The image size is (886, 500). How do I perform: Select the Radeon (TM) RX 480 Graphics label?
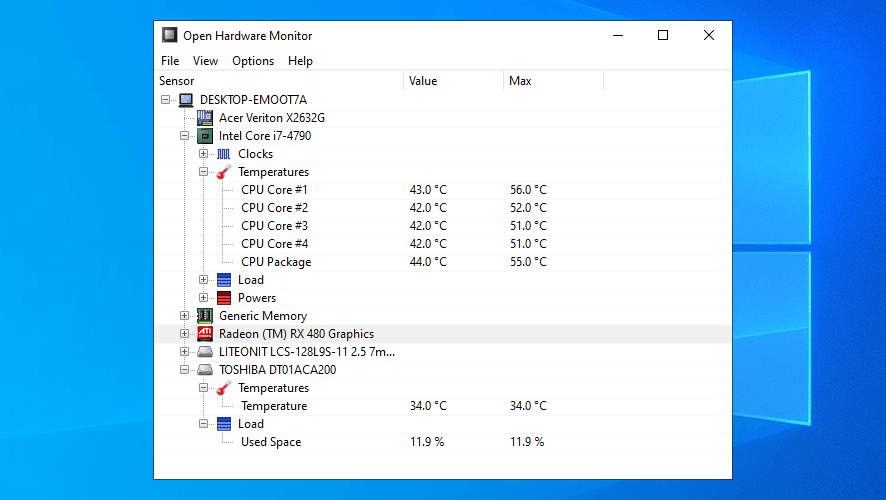(297, 334)
